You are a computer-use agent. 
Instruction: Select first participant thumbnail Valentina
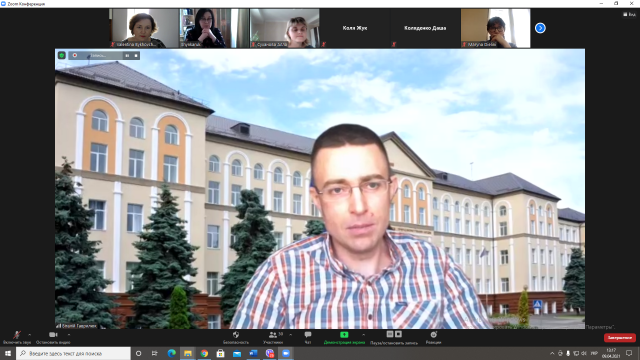pos(144,28)
